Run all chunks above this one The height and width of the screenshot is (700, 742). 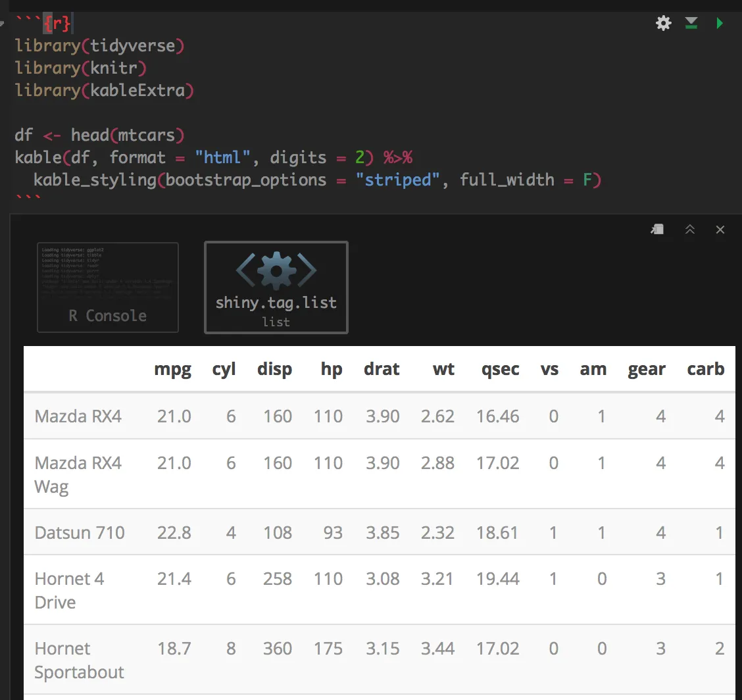(691, 24)
